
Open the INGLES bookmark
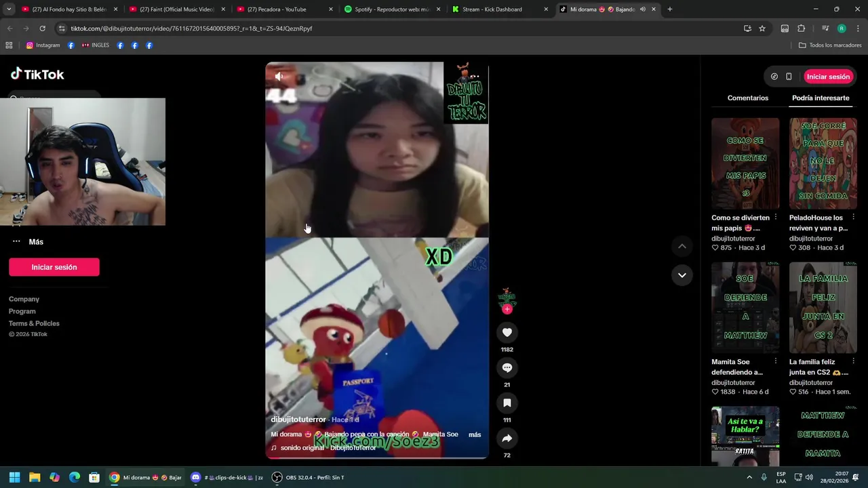tap(95, 45)
